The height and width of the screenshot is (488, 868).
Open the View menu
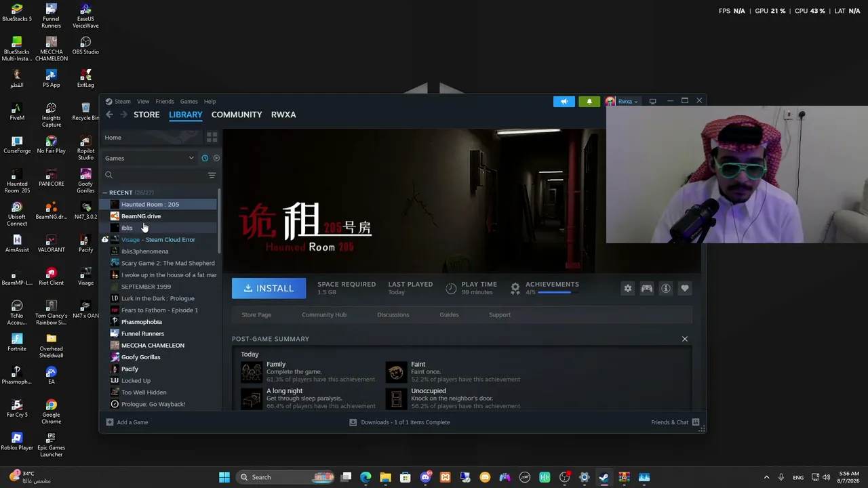[143, 102]
